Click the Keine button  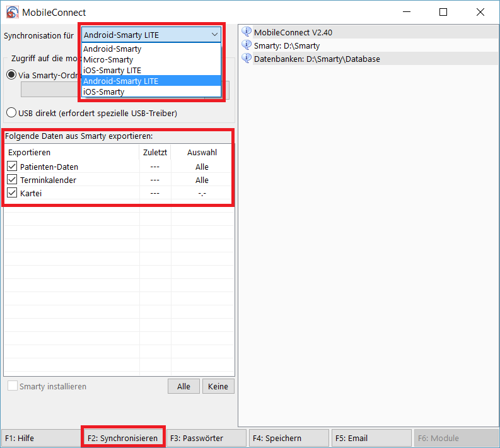pos(218,386)
